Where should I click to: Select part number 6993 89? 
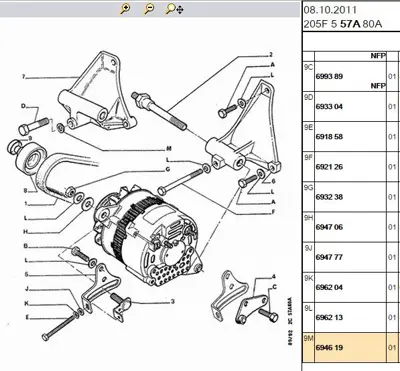tap(329, 77)
